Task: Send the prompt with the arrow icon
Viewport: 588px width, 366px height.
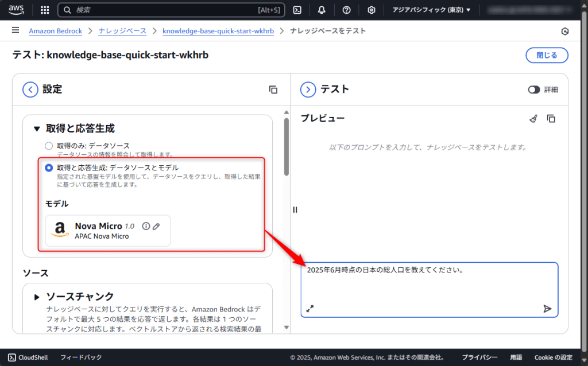Action: click(x=547, y=309)
